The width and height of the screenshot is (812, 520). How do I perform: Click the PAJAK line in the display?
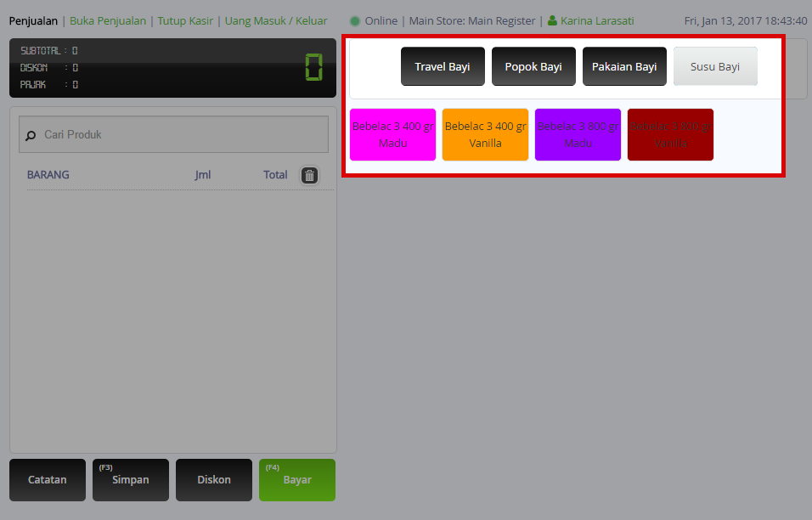pyautogui.click(x=49, y=85)
